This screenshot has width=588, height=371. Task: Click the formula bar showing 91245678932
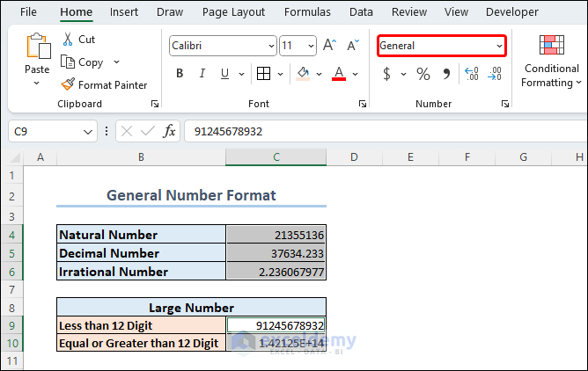[386, 131]
